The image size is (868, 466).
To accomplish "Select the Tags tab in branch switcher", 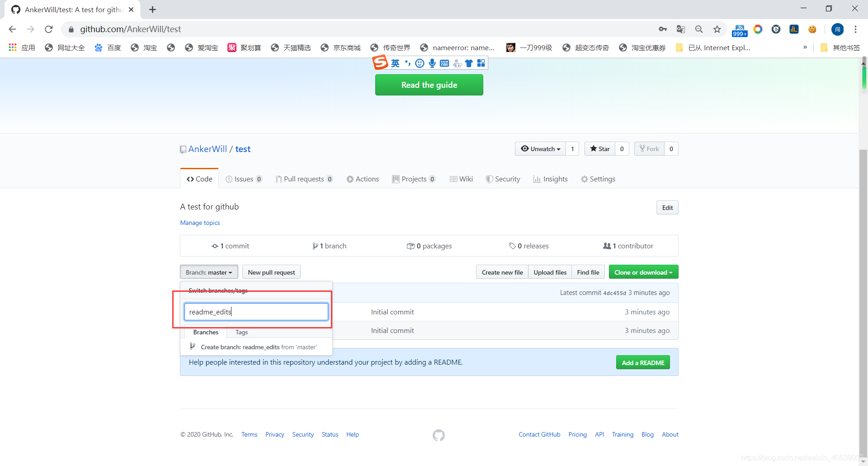I will coord(241,332).
